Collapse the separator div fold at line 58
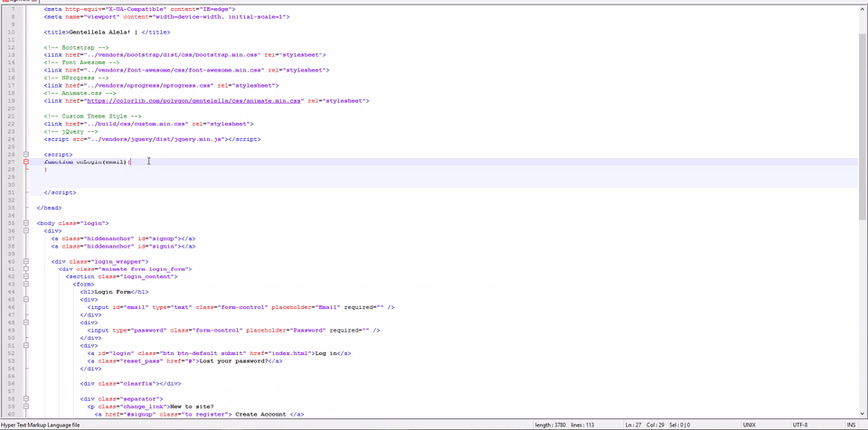Viewport: 868px width, 430px height. (x=26, y=398)
